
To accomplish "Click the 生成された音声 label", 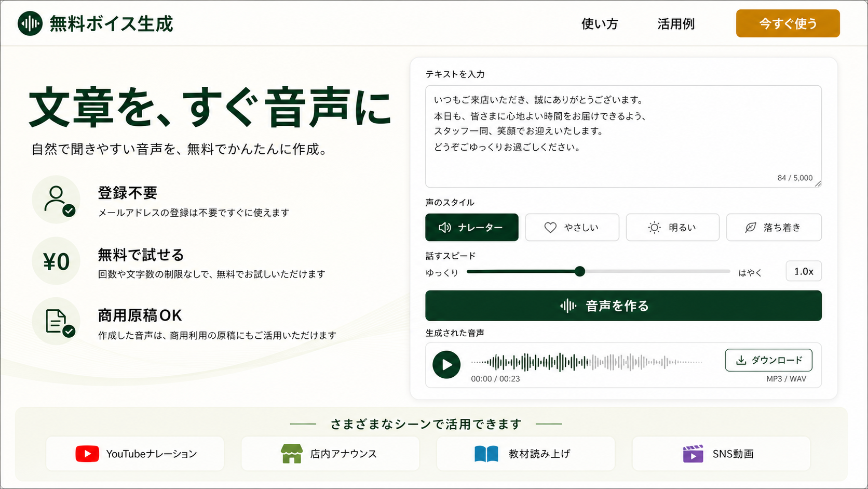I will [x=455, y=333].
